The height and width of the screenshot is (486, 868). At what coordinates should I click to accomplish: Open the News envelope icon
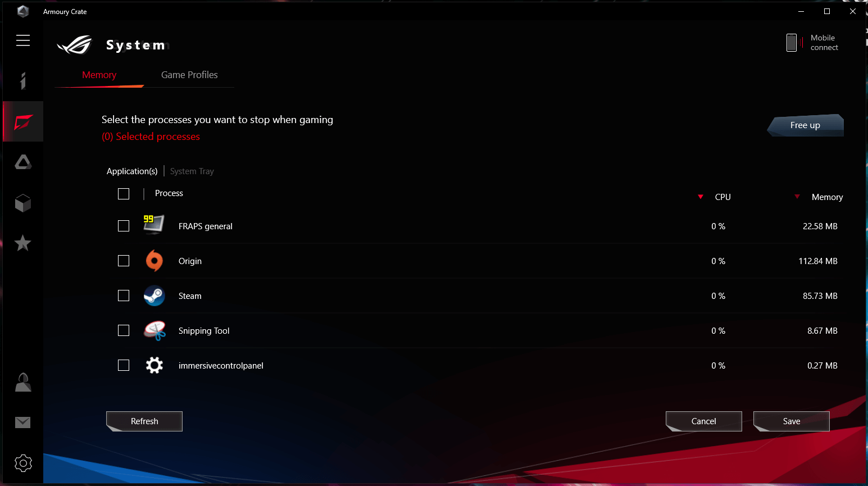[23, 423]
